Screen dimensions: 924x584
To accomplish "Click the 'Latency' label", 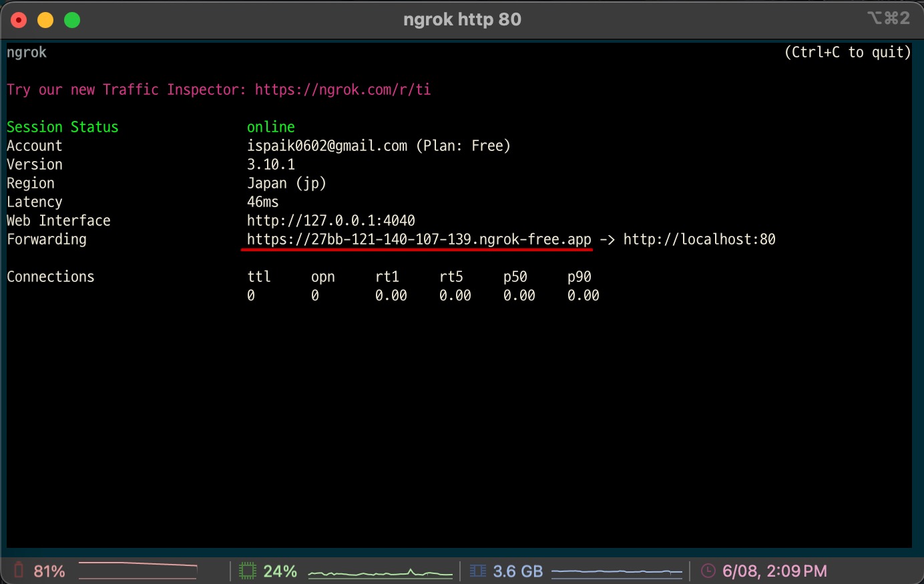I will [35, 202].
